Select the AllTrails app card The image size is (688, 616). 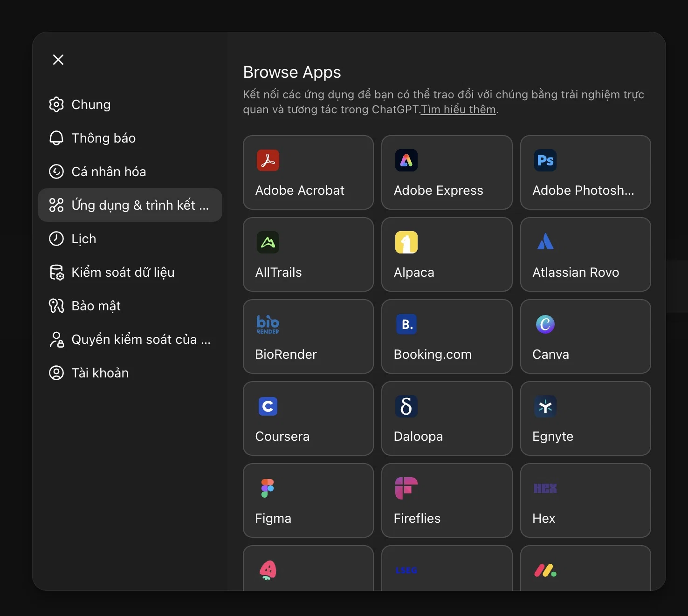tap(308, 254)
